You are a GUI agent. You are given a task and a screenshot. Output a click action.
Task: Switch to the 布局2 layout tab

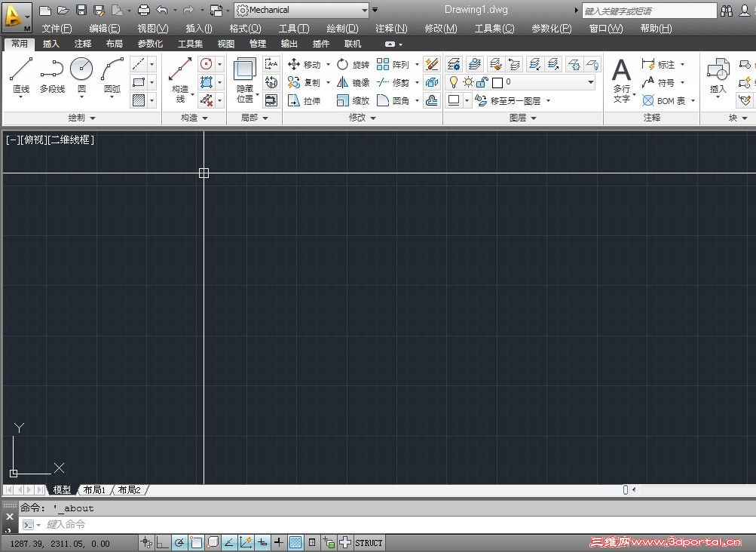coord(129,489)
